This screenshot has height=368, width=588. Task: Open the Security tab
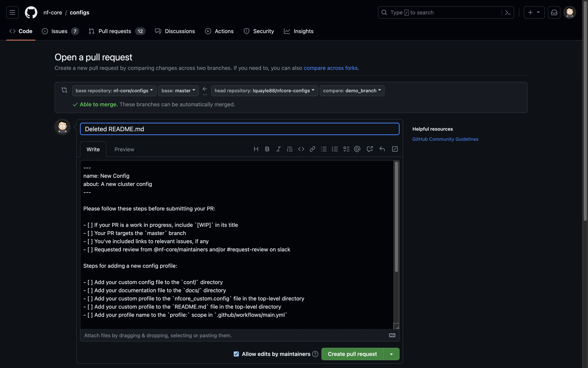click(x=259, y=31)
